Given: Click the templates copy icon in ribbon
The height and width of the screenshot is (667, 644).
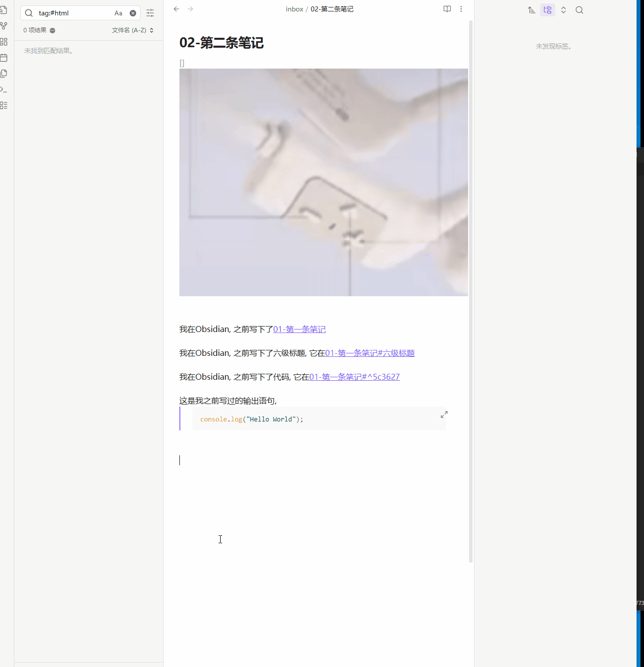Looking at the screenshot, I should [x=3, y=74].
